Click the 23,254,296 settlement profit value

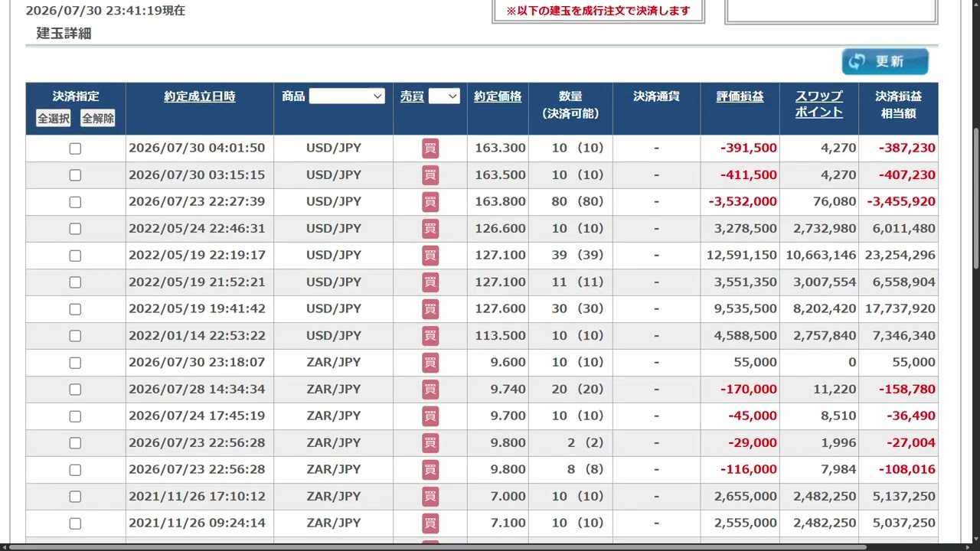pyautogui.click(x=900, y=255)
